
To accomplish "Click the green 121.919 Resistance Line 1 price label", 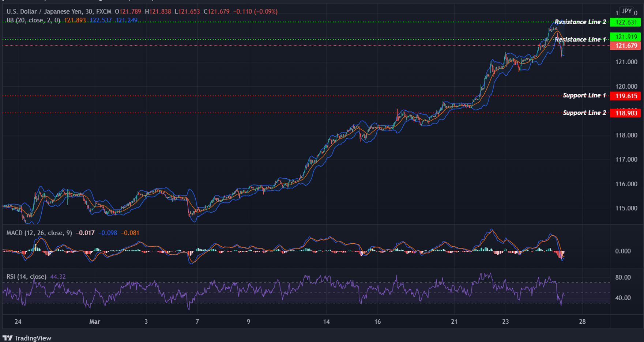I will [626, 37].
